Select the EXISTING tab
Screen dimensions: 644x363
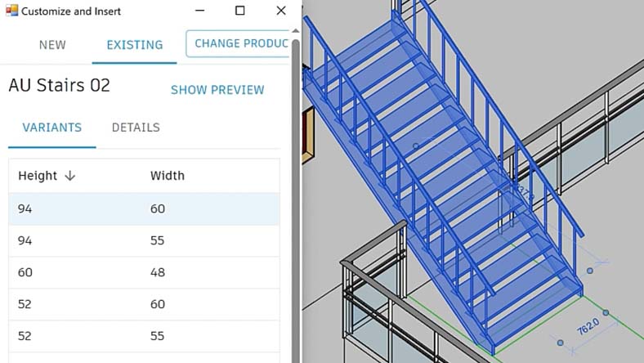click(x=135, y=45)
